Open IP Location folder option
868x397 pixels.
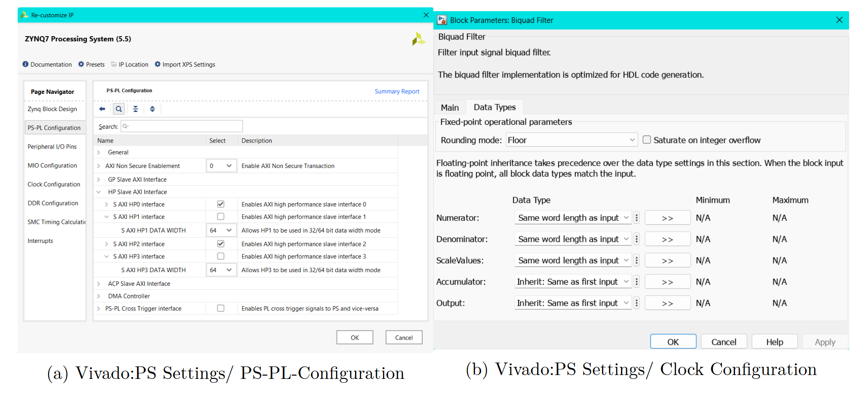[130, 64]
